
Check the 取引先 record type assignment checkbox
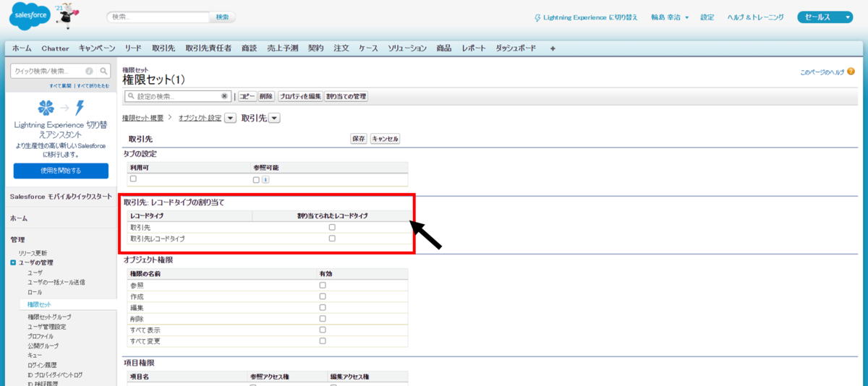click(x=332, y=227)
